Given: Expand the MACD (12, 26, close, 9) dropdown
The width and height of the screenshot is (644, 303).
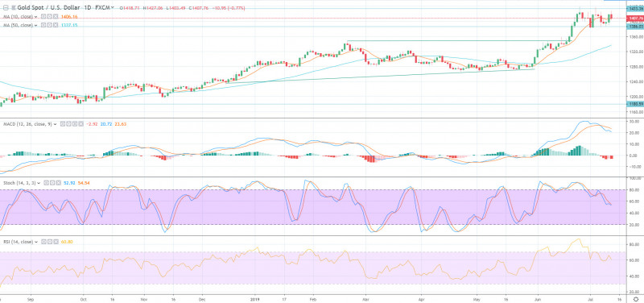Looking at the screenshot, I should point(55,124).
